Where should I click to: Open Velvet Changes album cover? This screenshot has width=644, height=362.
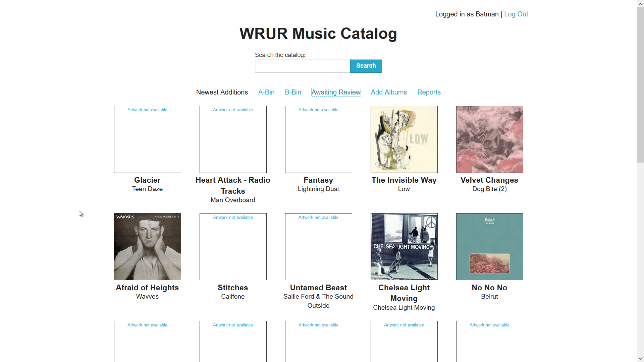[489, 139]
